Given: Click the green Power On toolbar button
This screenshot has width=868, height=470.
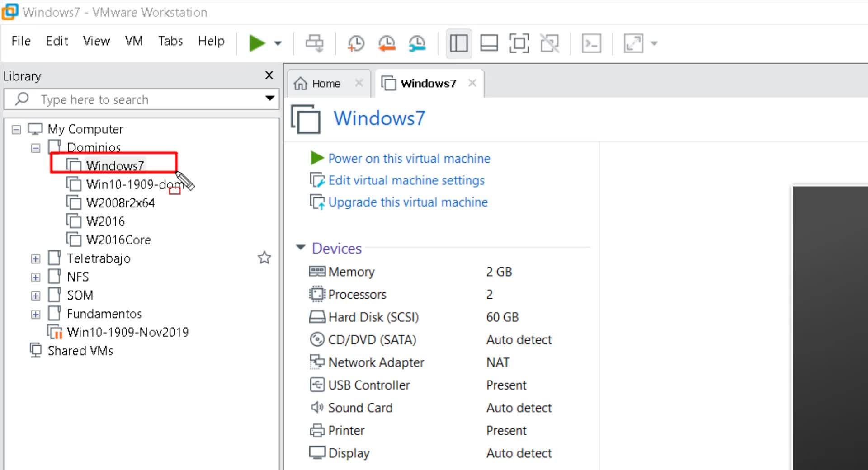Looking at the screenshot, I should coord(256,43).
